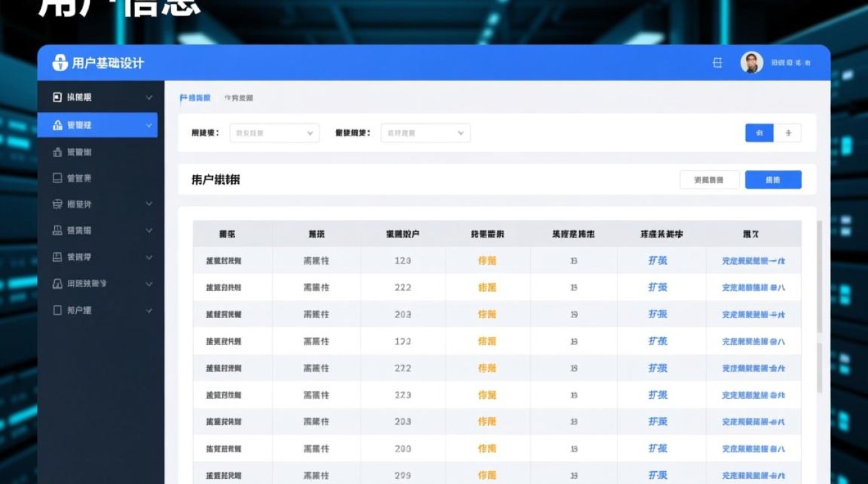Screen dimensions: 868x484
Task: Open the grid layout icon in the top bar
Action: (x=717, y=63)
